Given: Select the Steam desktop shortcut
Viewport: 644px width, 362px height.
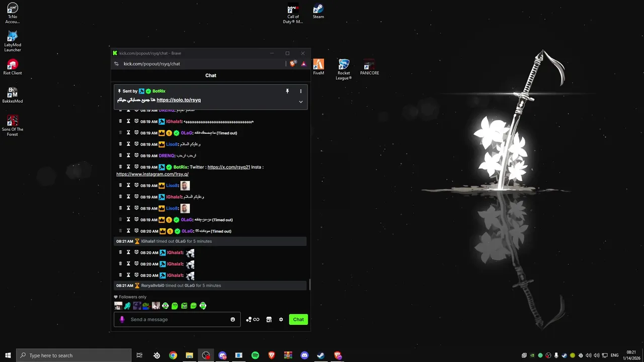Looking at the screenshot, I should coord(318,11).
